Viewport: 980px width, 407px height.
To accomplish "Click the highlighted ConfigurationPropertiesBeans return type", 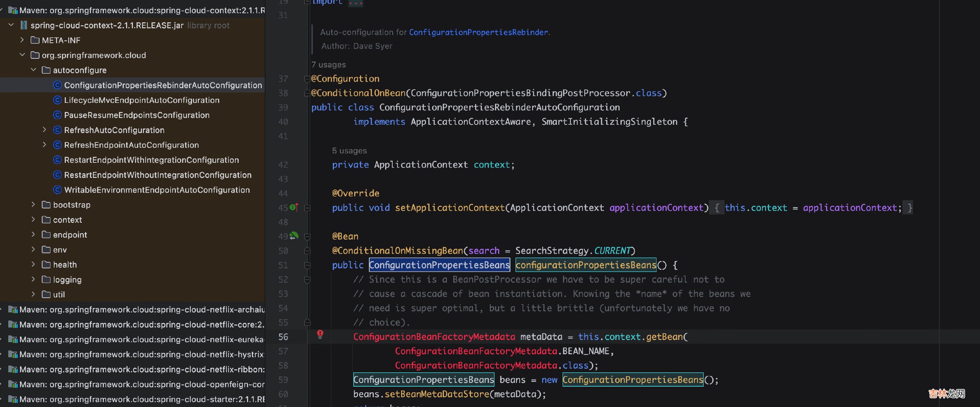I will pyautogui.click(x=439, y=265).
